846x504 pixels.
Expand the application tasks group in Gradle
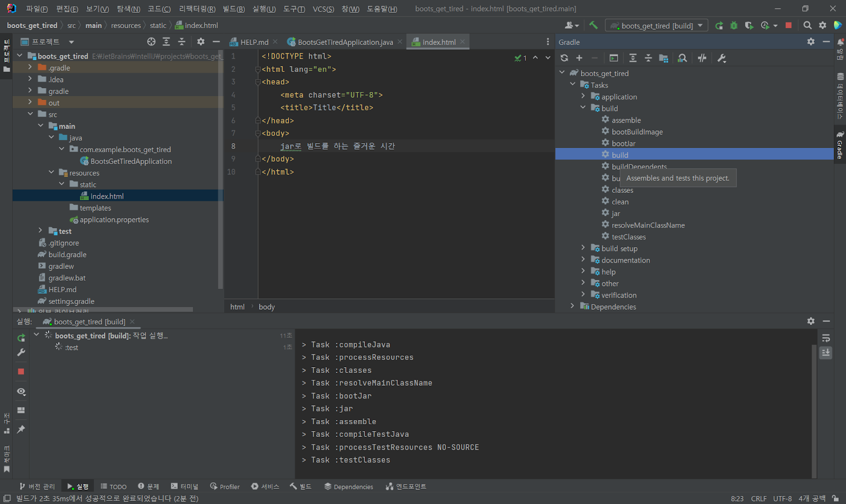coord(583,97)
